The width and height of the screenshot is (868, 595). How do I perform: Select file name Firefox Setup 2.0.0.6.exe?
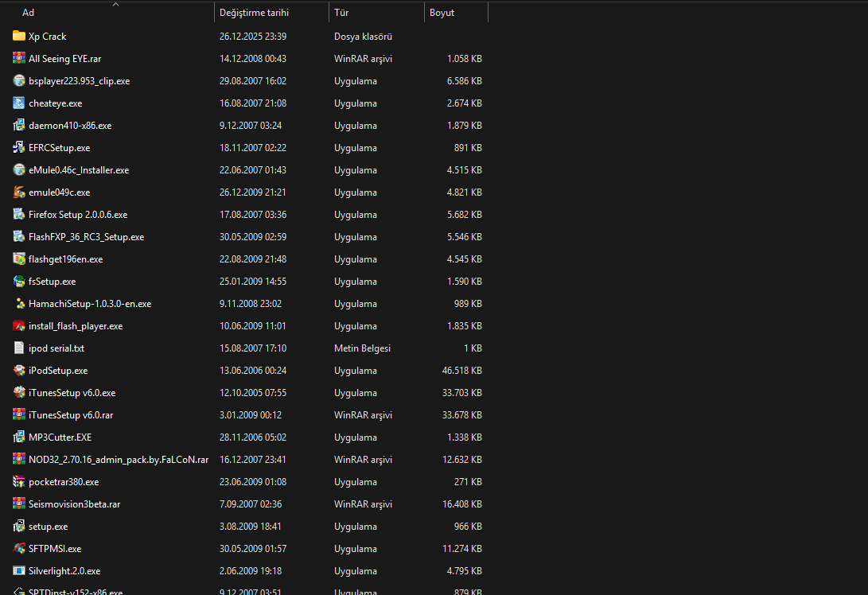pyautogui.click(x=78, y=215)
